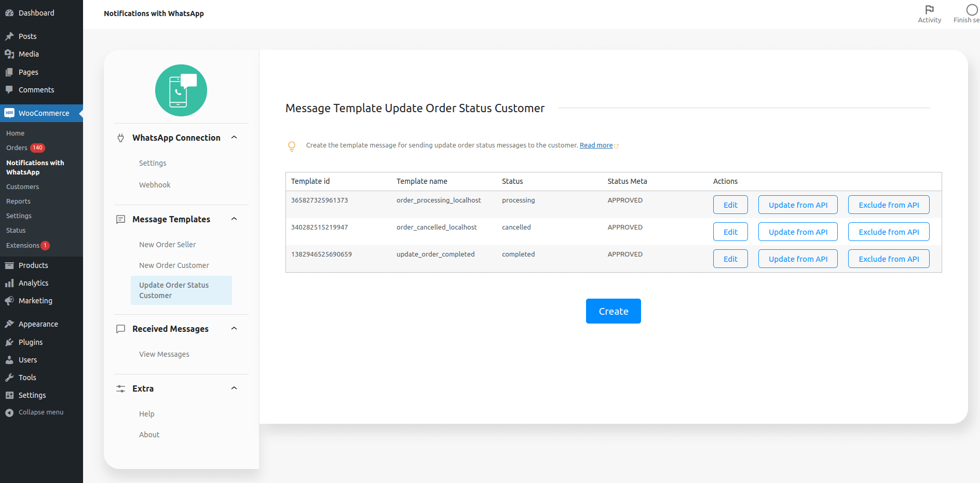Click template id 365827325961373
980x483 pixels.
point(320,200)
